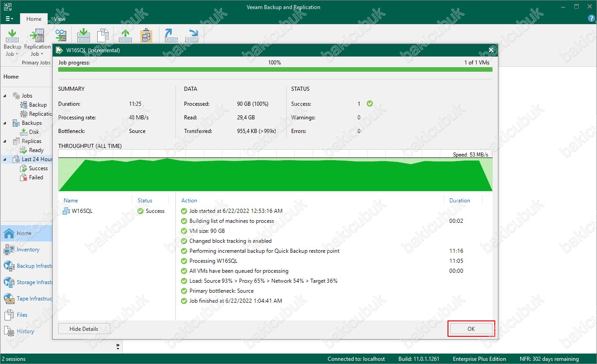Image resolution: width=597 pixels, height=364 pixels.
Task: Click the green up-arrow Restore ribbon icon
Action: point(125,36)
